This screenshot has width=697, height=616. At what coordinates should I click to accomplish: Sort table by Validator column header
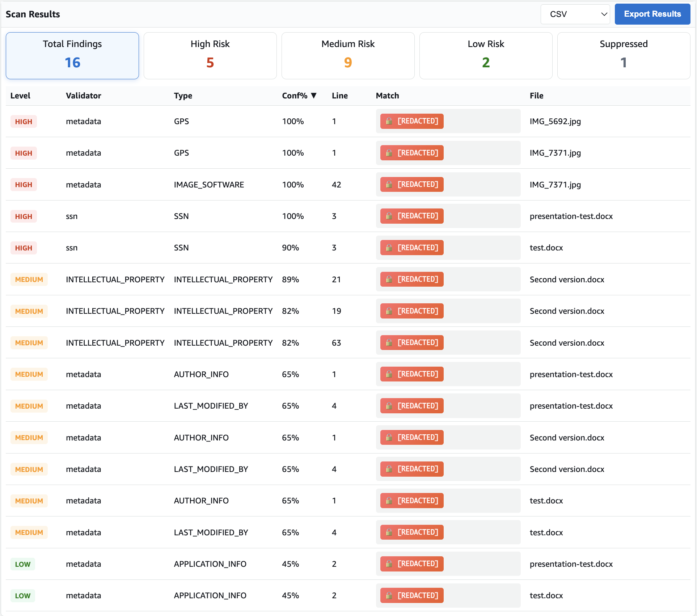(84, 96)
